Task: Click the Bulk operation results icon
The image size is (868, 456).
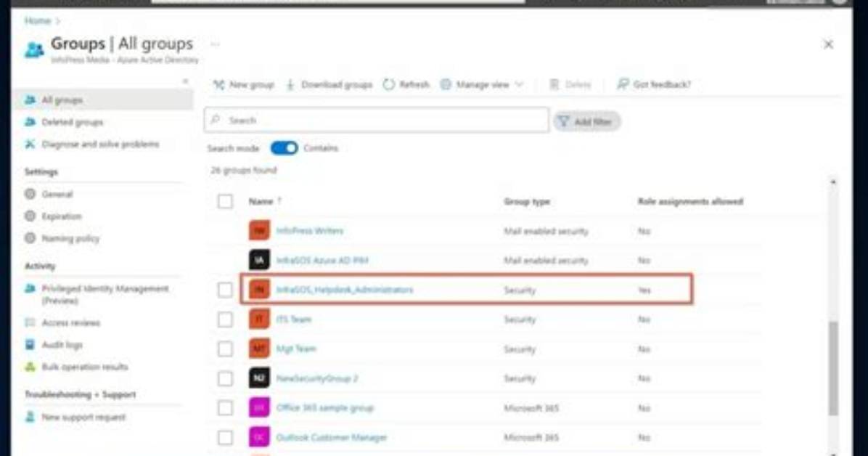Action: tap(30, 367)
